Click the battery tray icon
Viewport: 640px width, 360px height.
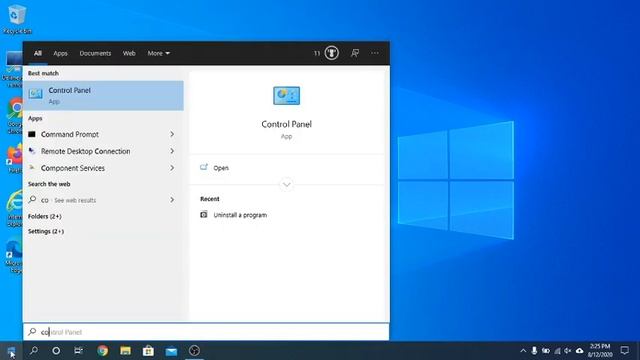[546, 351]
